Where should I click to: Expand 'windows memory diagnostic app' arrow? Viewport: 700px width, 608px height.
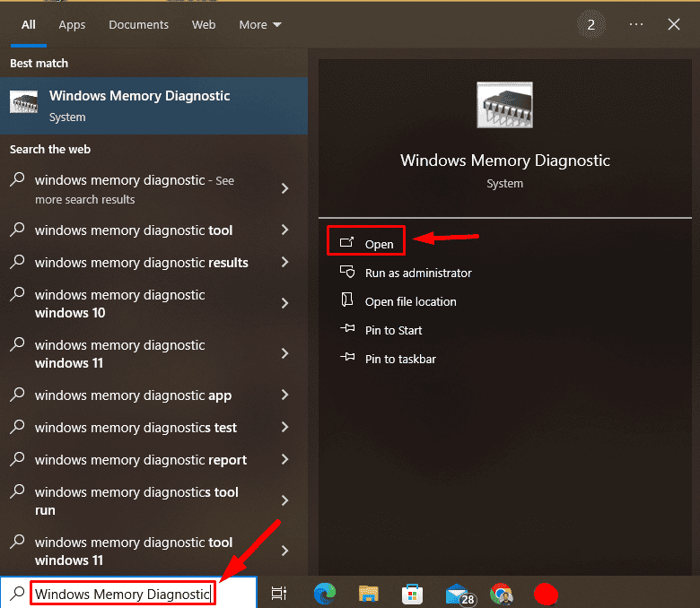coord(284,395)
